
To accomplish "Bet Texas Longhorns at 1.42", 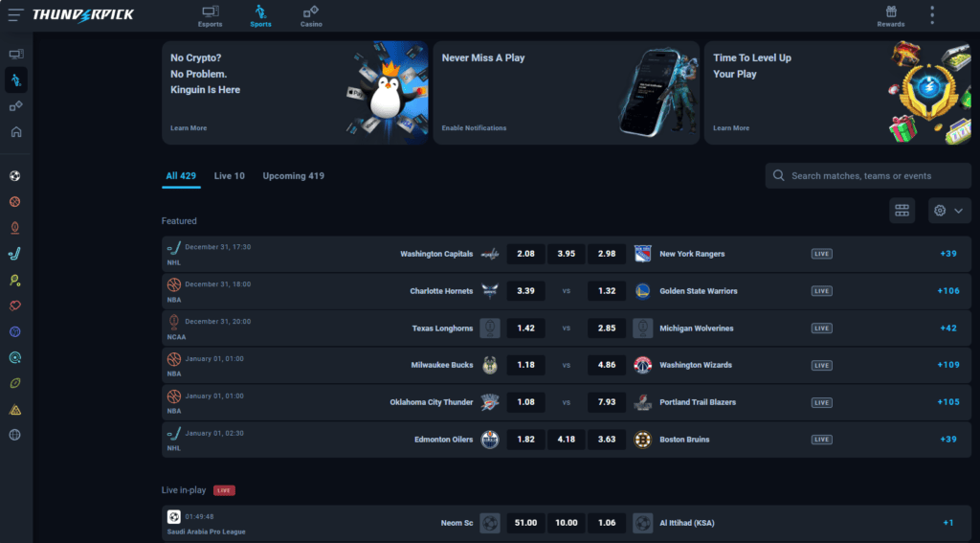I will coord(525,328).
